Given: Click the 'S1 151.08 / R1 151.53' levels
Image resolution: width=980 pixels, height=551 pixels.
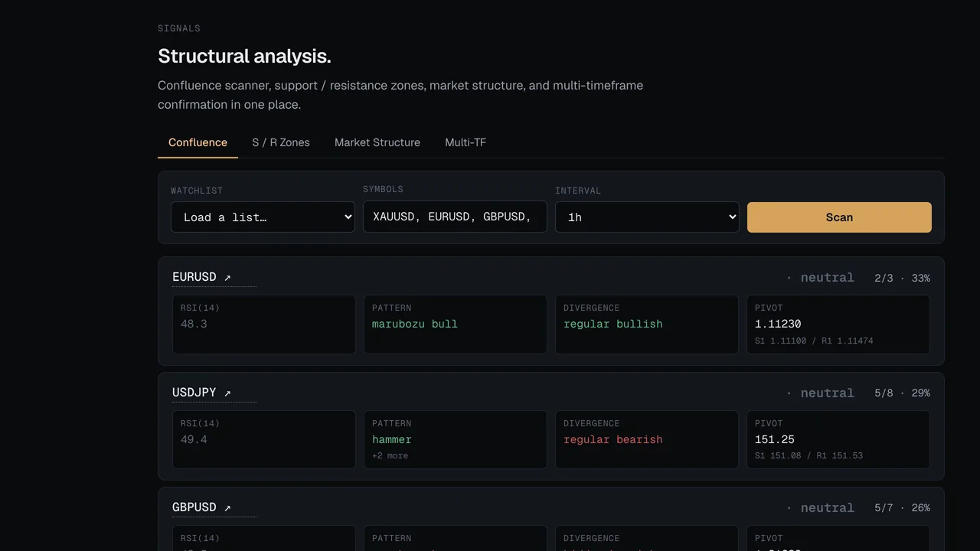Looking at the screenshot, I should [808, 456].
